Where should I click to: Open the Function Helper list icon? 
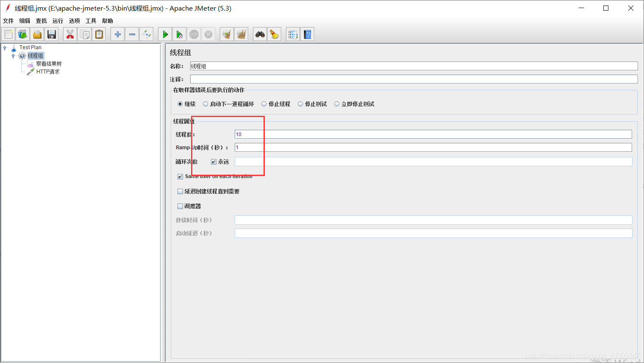pos(293,34)
